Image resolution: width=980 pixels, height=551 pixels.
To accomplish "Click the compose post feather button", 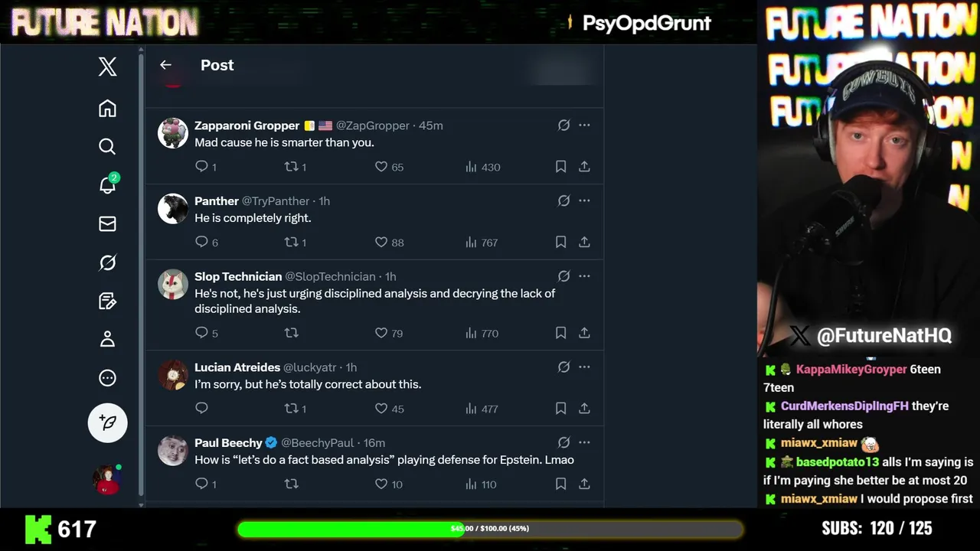I will click(107, 422).
